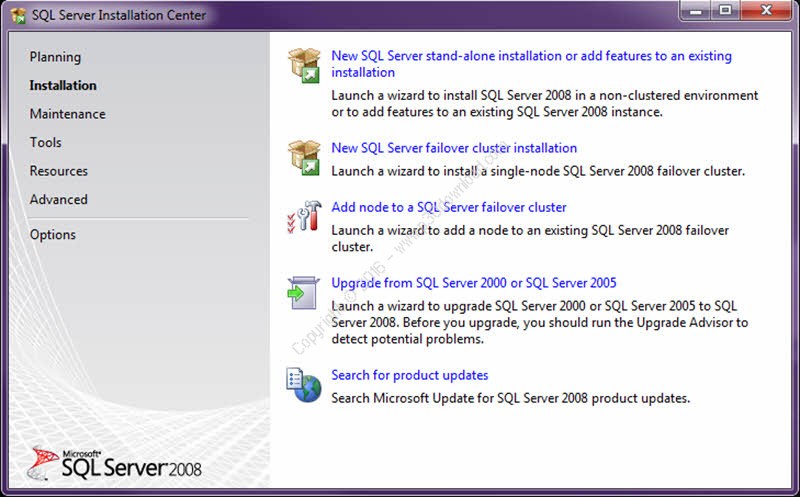Open the Planning section
This screenshot has width=800, height=497.
pos(55,57)
